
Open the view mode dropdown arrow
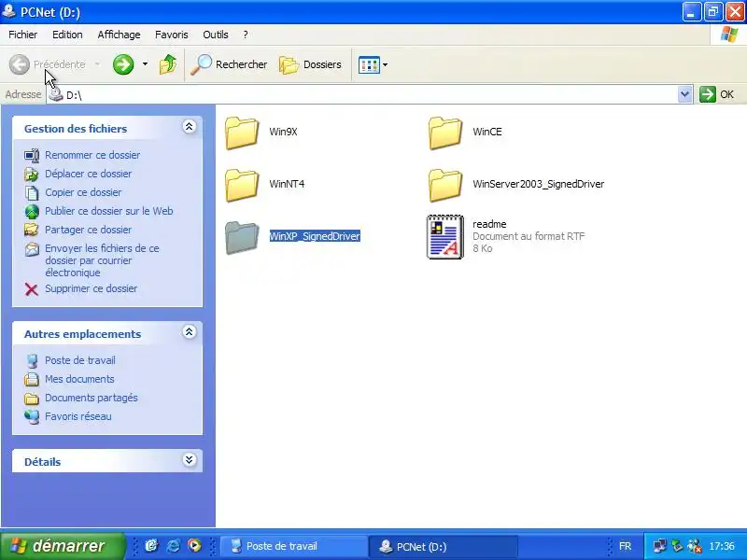point(385,64)
